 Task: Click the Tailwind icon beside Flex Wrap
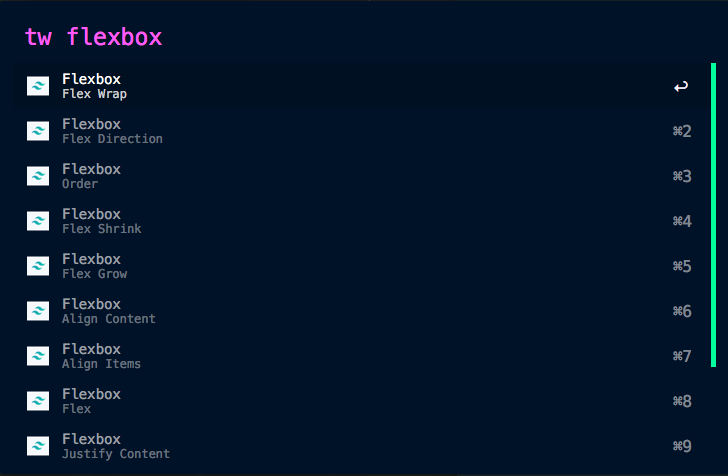38,86
